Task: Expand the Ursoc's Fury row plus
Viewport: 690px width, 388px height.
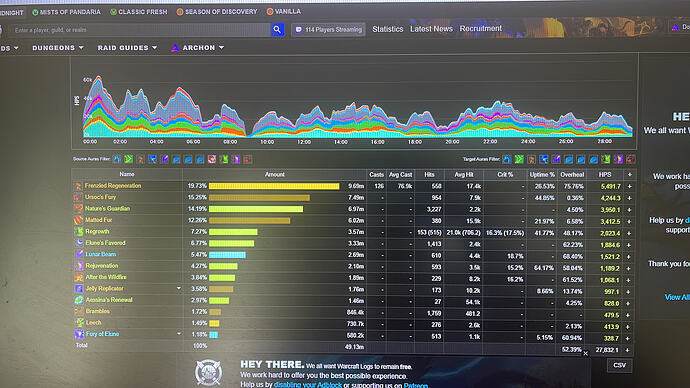Action: (629, 198)
